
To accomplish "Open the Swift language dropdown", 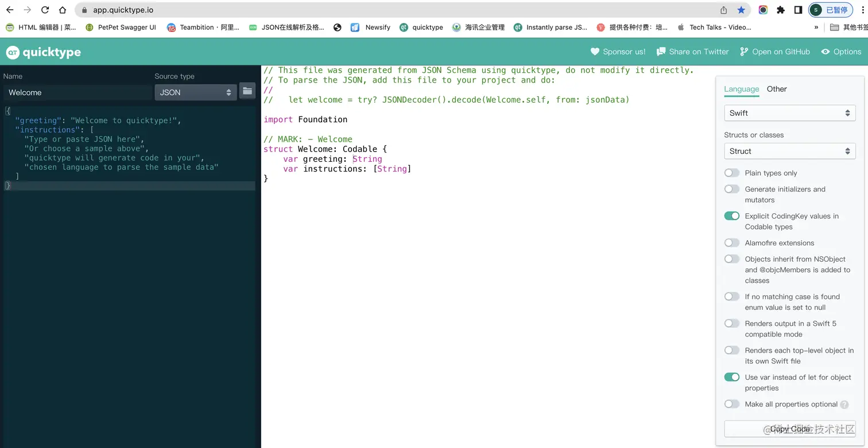I will point(790,113).
